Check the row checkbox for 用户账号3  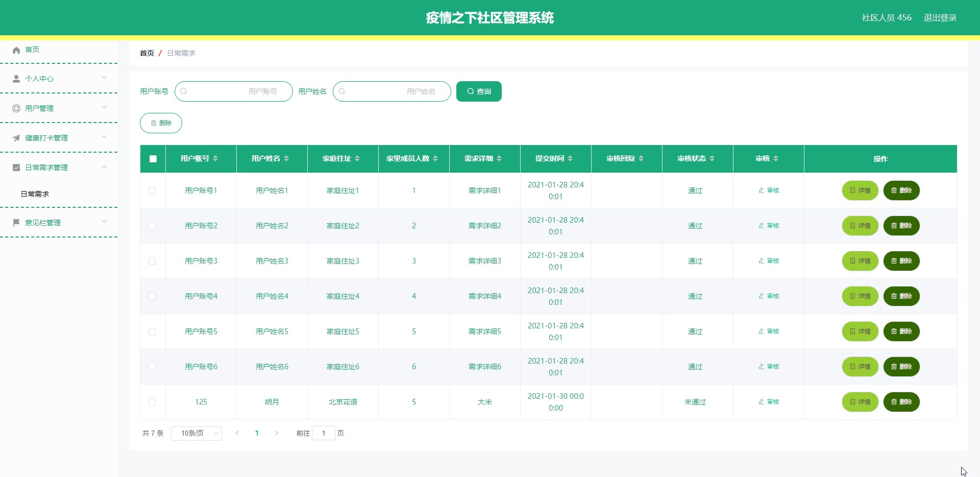point(152,261)
